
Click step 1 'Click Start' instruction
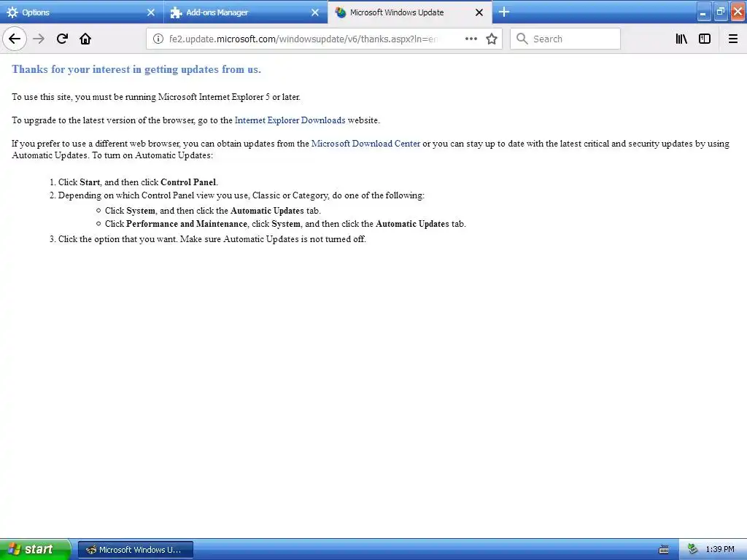pos(138,182)
